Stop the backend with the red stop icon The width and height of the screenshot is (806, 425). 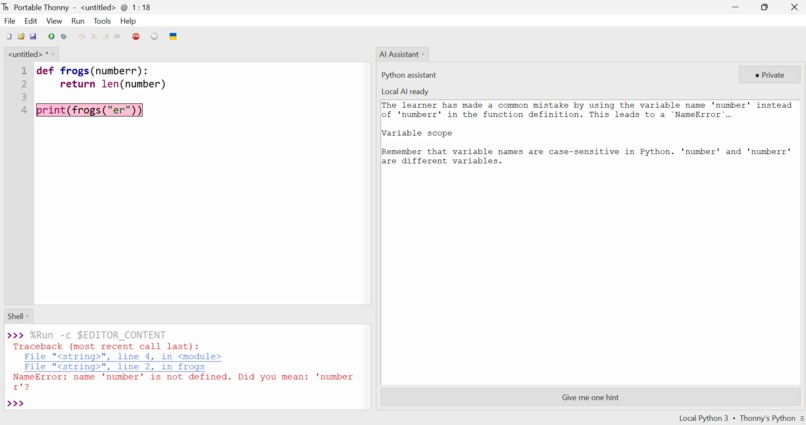136,36
